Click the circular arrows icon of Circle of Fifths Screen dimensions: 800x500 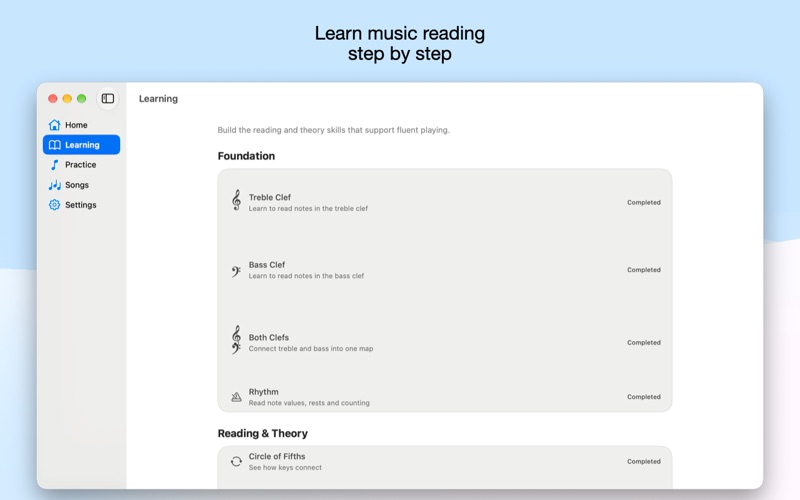point(236,461)
